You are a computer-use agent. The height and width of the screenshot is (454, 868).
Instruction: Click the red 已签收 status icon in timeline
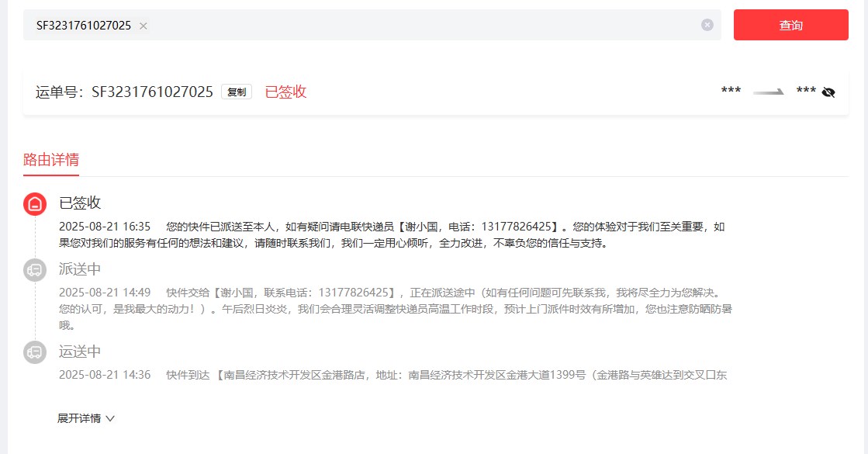(x=35, y=204)
